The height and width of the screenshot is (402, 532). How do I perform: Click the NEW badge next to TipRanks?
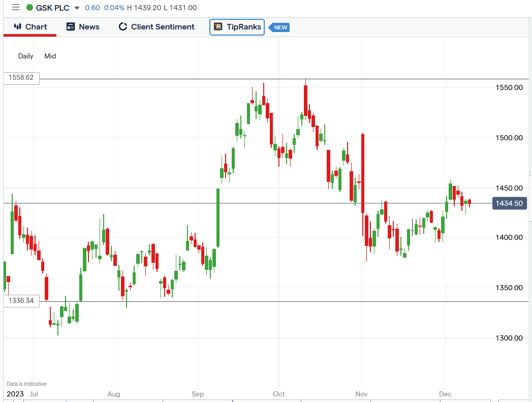click(x=279, y=27)
